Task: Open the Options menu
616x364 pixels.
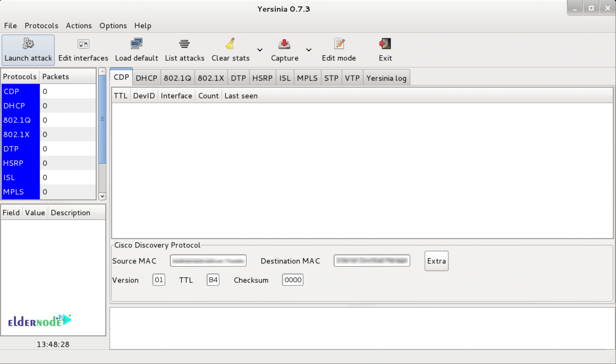Action: [113, 26]
